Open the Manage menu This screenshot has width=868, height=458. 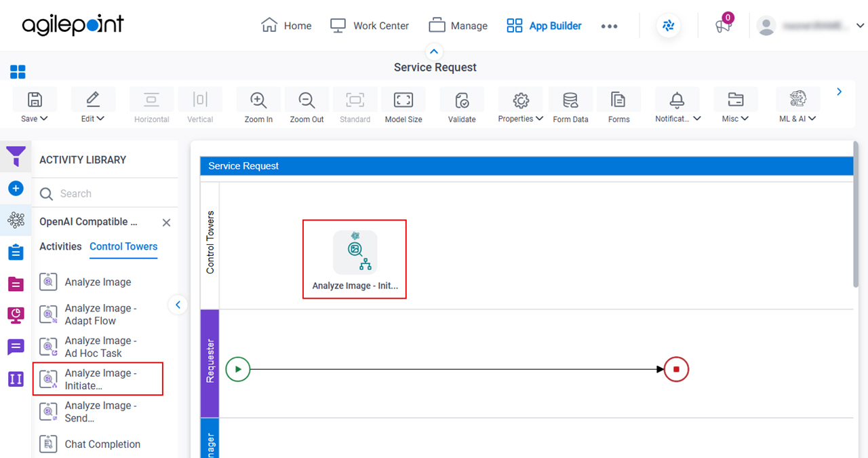(x=458, y=26)
